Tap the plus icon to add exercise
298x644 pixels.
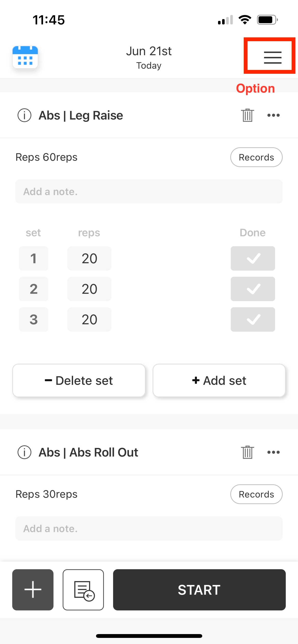point(33,590)
